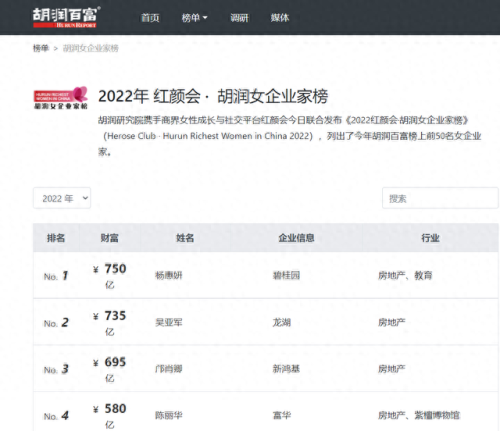Select the company 碧桂园
This screenshot has height=431, width=500.
coord(286,275)
